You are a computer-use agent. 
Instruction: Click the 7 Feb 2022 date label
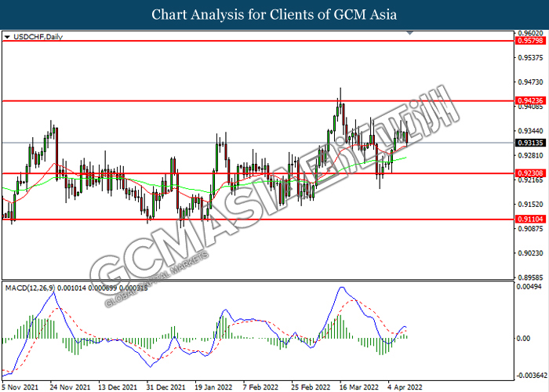[260, 387]
